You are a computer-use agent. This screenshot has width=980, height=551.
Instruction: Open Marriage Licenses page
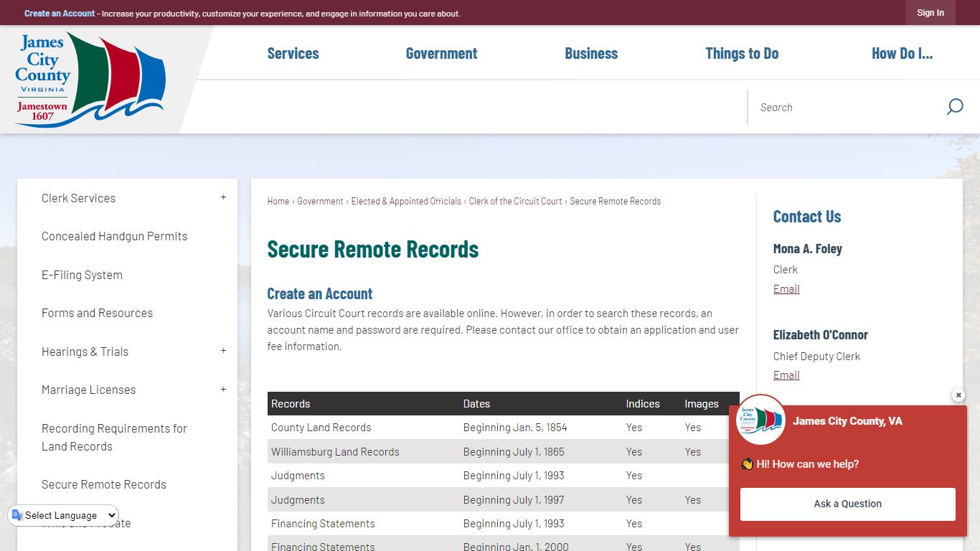click(88, 390)
